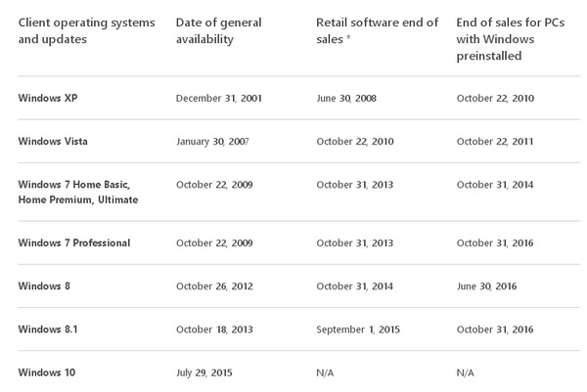Click the Windows 8 row label
This screenshot has height=392, width=587.
pyautogui.click(x=44, y=286)
